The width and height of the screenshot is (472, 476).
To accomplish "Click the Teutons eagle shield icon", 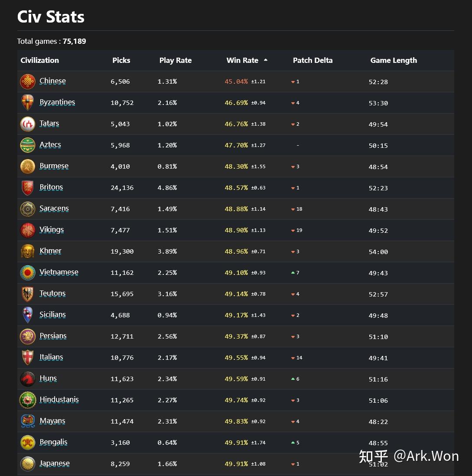I will point(28,294).
